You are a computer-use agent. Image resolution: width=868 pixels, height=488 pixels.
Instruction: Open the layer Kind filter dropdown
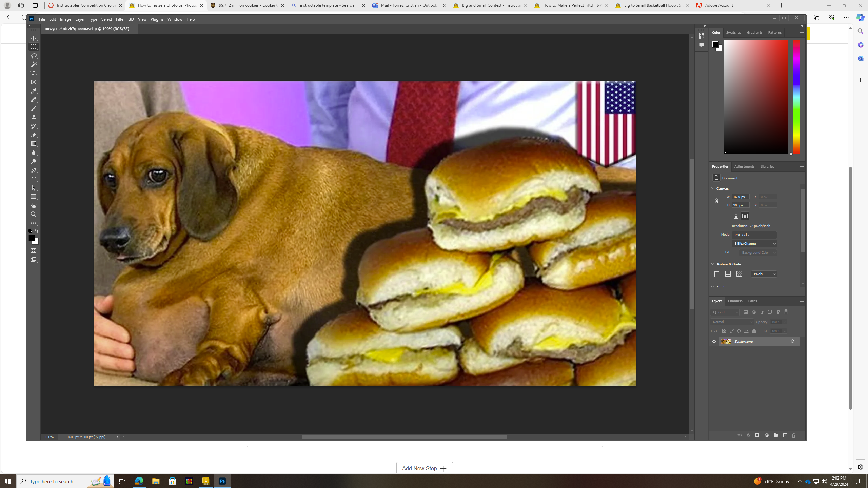click(725, 312)
